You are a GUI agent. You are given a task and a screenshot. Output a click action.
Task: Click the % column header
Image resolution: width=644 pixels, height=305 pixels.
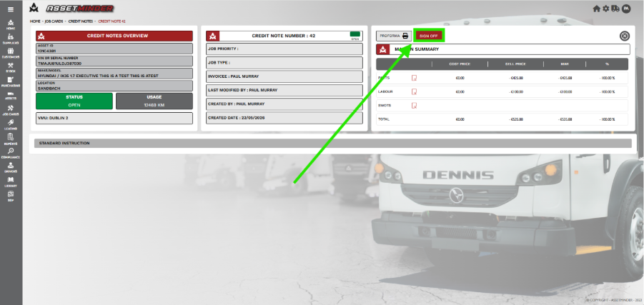[607, 64]
